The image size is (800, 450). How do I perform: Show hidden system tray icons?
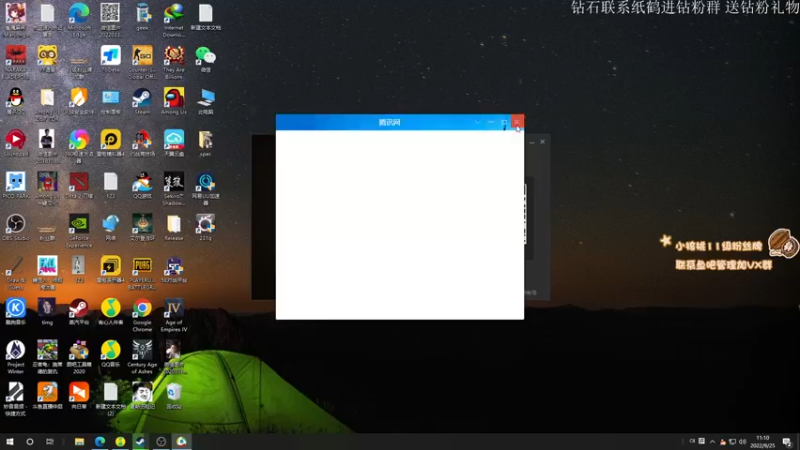pos(712,442)
